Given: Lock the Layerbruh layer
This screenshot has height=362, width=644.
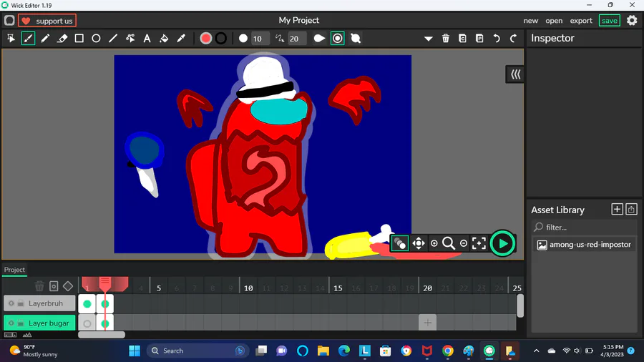Looking at the screenshot, I should click(21, 303).
